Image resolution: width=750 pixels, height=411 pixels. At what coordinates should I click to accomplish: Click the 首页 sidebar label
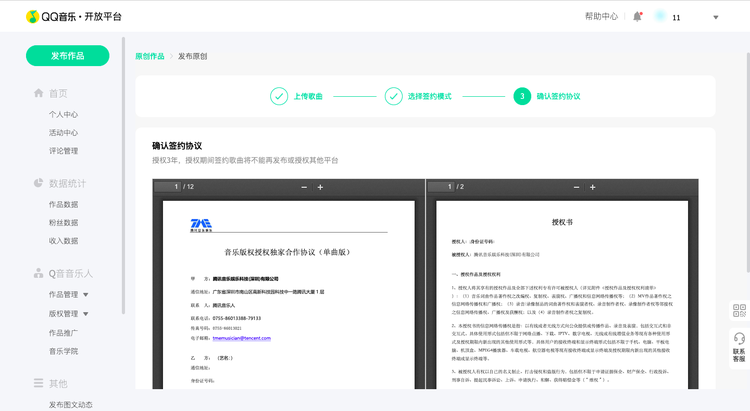click(x=58, y=93)
